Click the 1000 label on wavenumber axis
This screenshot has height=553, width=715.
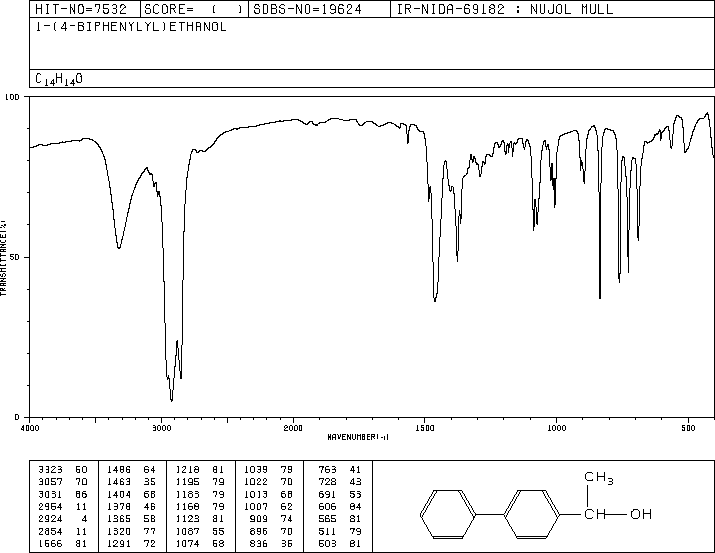556,428
